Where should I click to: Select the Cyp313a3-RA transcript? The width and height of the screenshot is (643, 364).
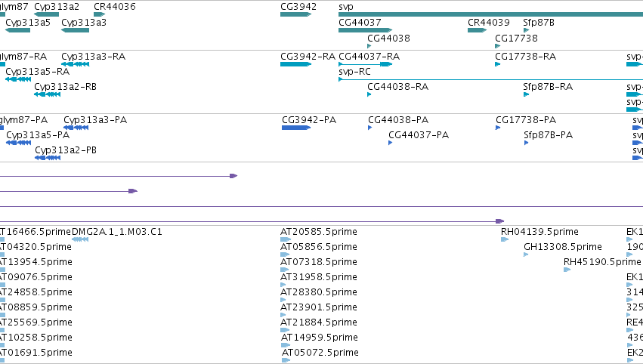(x=75, y=64)
